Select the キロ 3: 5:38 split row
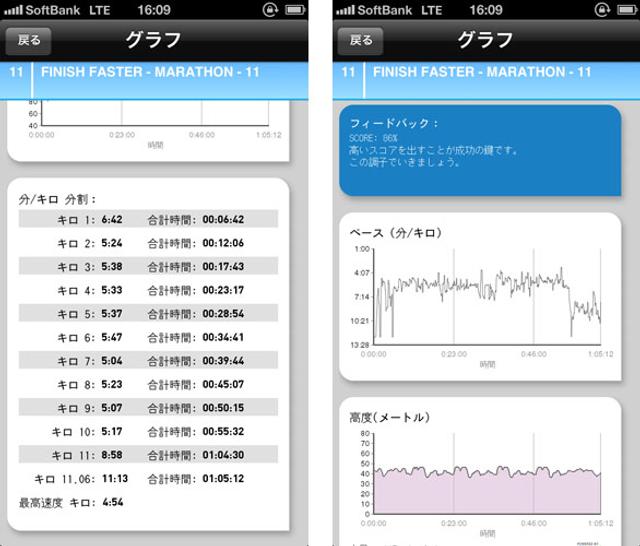 [148, 266]
